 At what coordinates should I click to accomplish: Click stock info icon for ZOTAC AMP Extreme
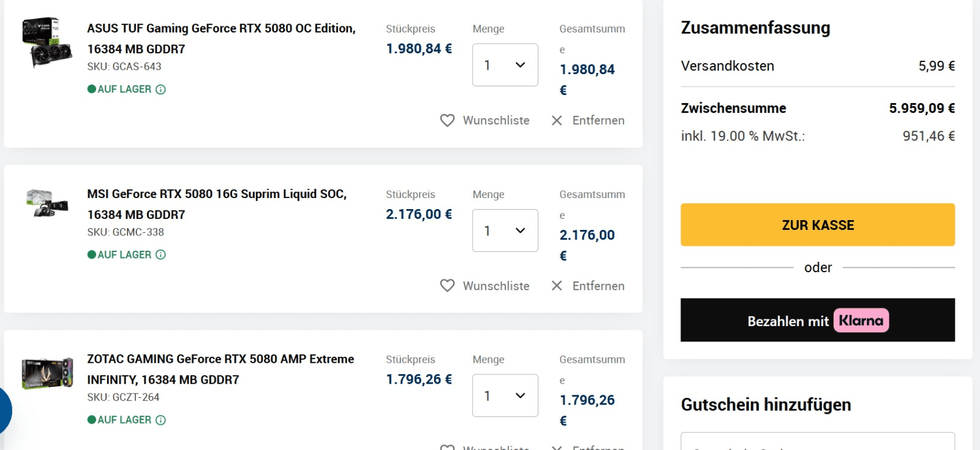(160, 420)
